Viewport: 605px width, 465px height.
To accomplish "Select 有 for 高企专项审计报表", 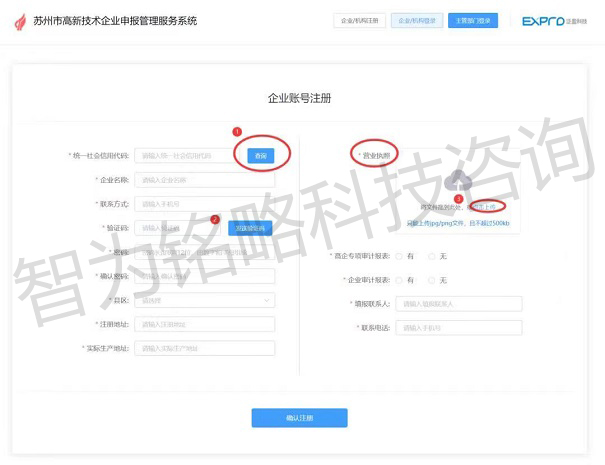I will 400,256.
